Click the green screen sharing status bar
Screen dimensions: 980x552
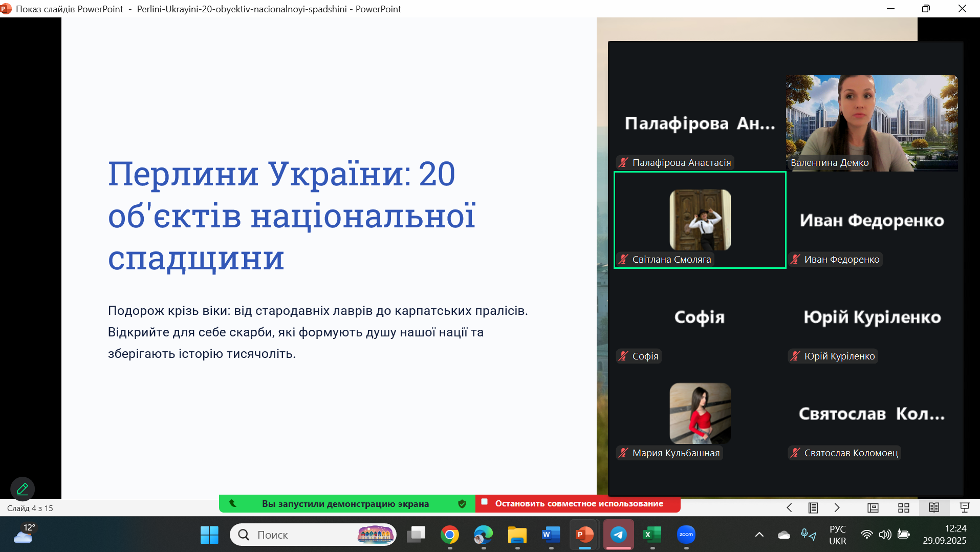pos(345,504)
